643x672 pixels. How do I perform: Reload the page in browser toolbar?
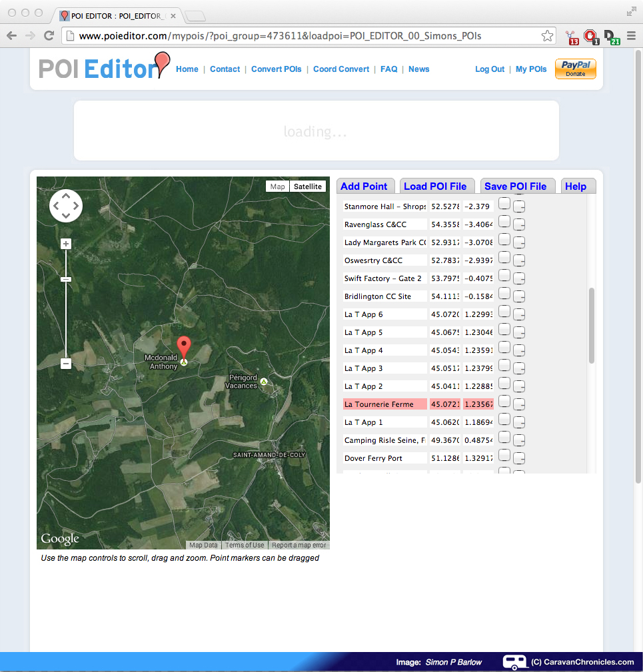(49, 36)
